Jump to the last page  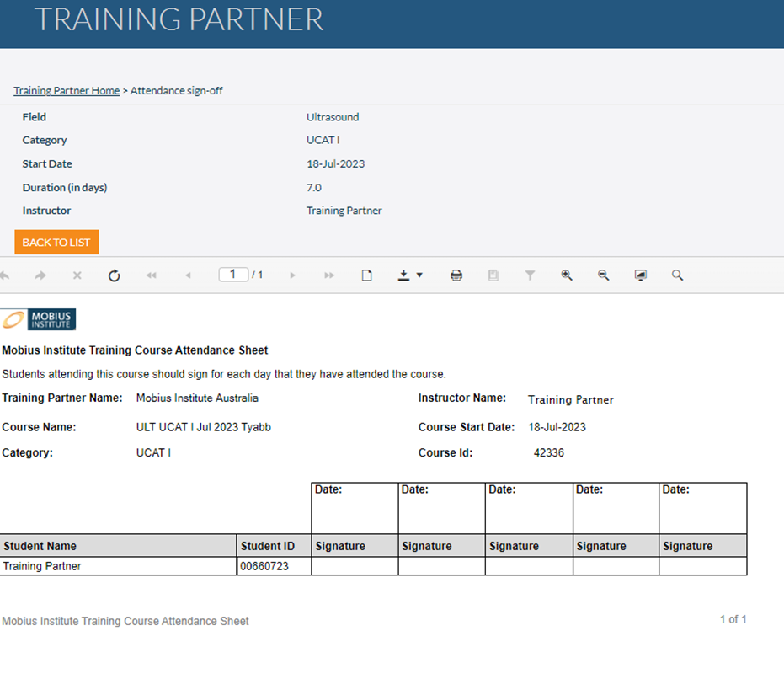point(328,275)
